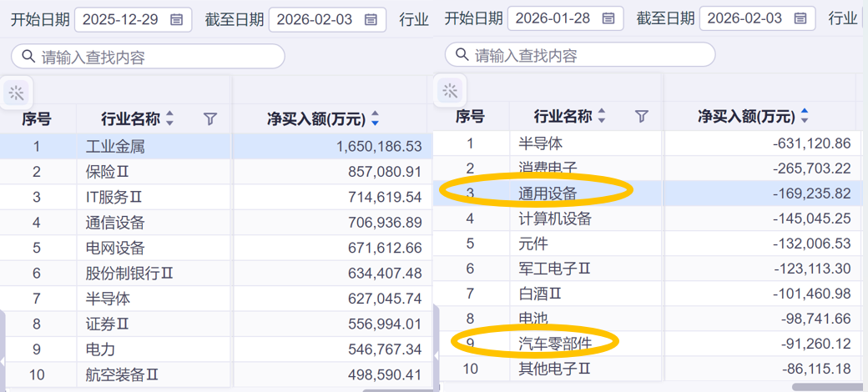Open calendar icon for right start date 2026-01-28

[608, 19]
